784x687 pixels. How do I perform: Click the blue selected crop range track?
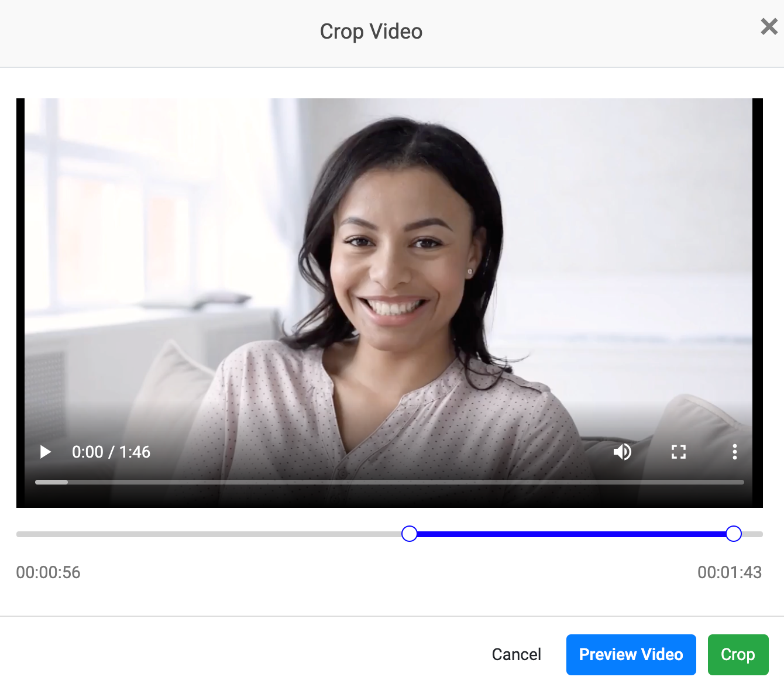[572, 534]
